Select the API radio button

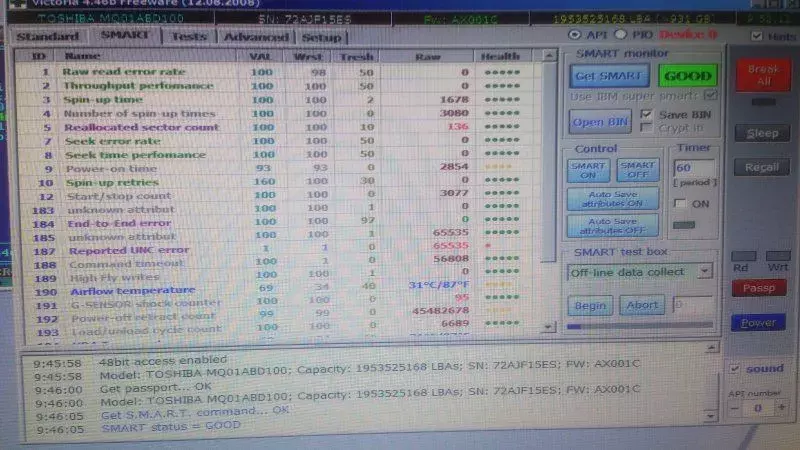coord(574,35)
